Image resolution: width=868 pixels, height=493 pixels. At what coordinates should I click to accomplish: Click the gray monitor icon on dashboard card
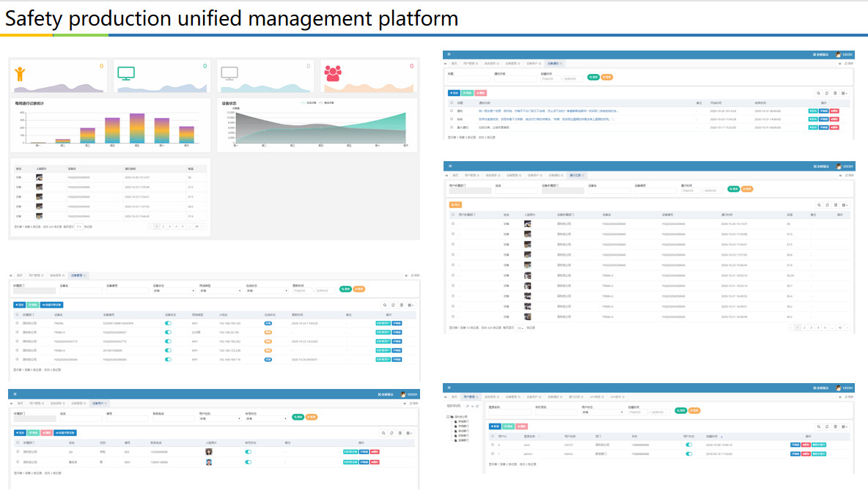point(229,73)
